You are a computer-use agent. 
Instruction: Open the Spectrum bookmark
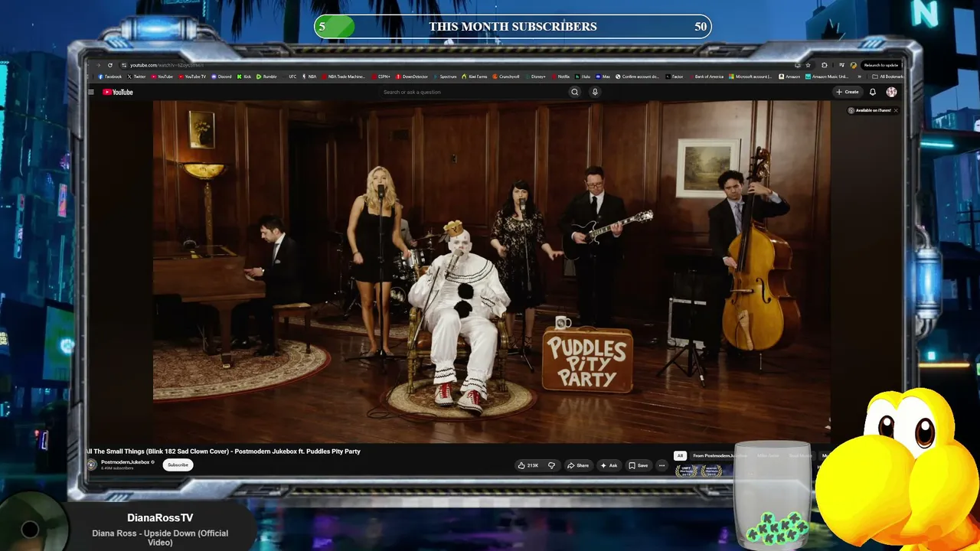tap(446, 77)
